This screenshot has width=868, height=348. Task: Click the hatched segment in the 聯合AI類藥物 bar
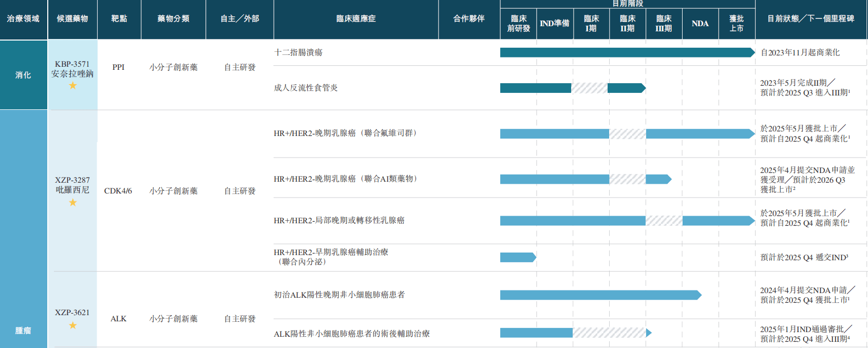pyautogui.click(x=627, y=179)
